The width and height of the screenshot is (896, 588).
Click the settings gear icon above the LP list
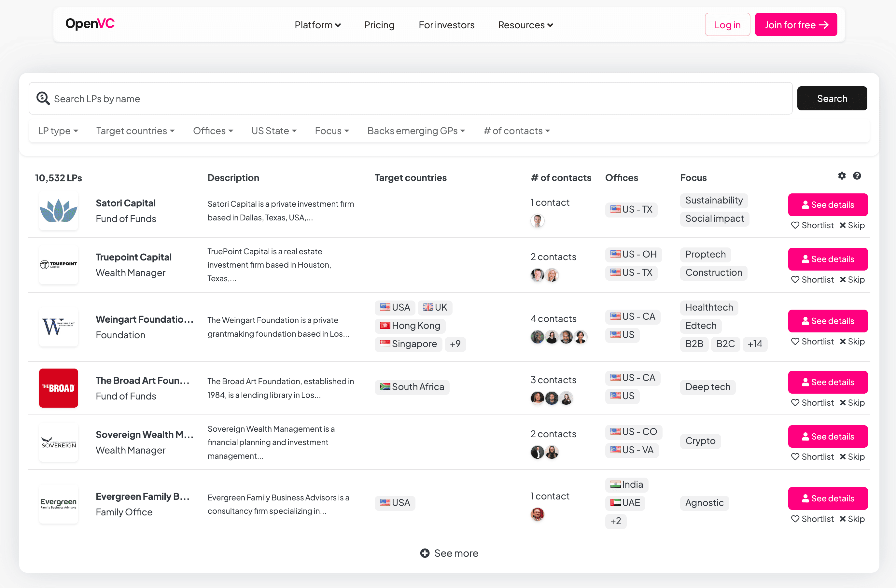click(842, 176)
